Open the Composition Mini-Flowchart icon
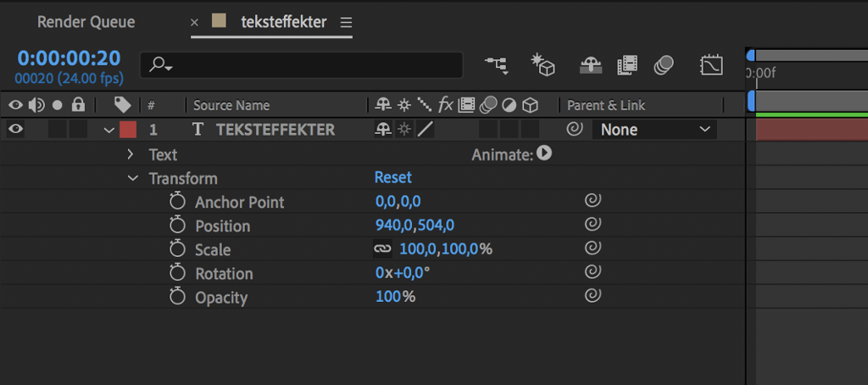868x385 pixels. pyautogui.click(x=497, y=65)
